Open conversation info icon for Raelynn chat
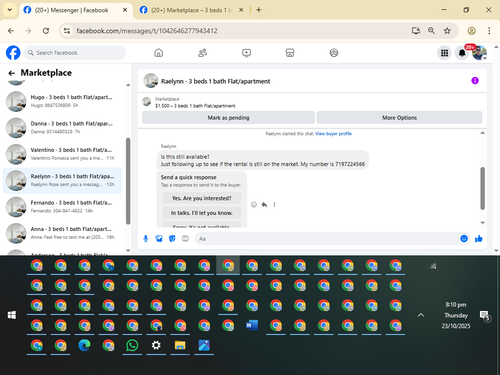This screenshot has width=500, height=375. tap(475, 81)
